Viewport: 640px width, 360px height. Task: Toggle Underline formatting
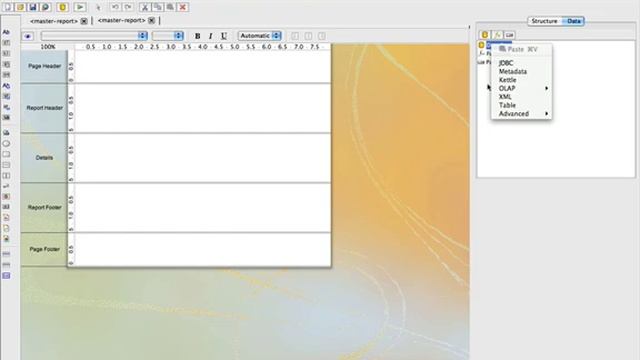coord(224,36)
